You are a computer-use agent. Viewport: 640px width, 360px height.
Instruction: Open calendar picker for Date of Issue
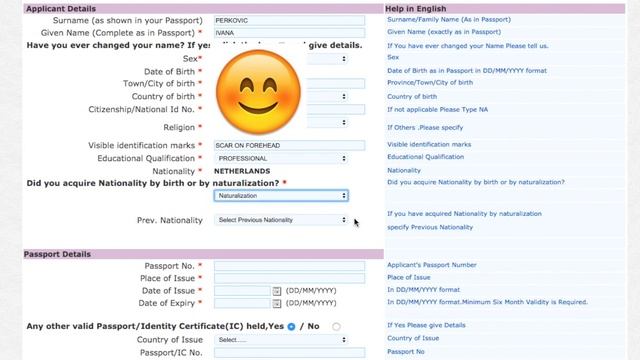277,291
